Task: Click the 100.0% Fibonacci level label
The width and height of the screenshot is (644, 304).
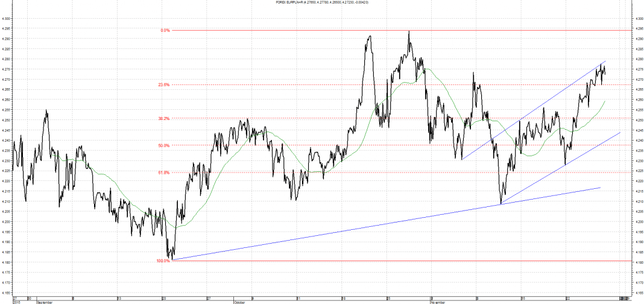Action: pos(163,261)
